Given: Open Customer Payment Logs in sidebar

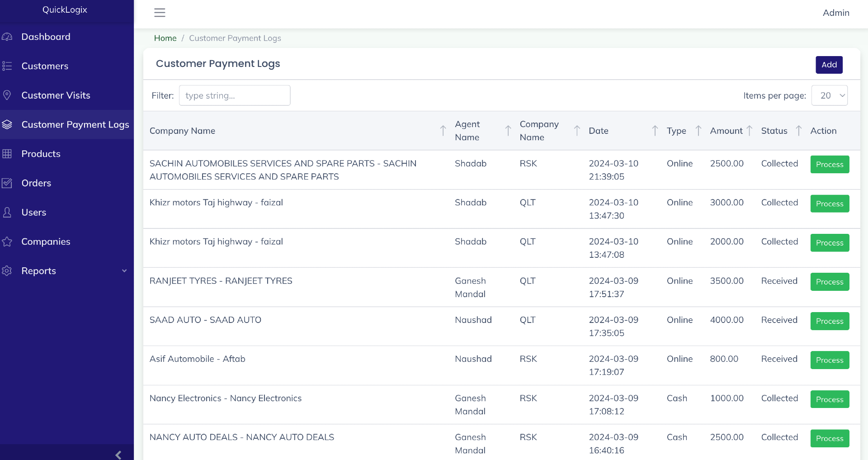Looking at the screenshot, I should [x=75, y=124].
